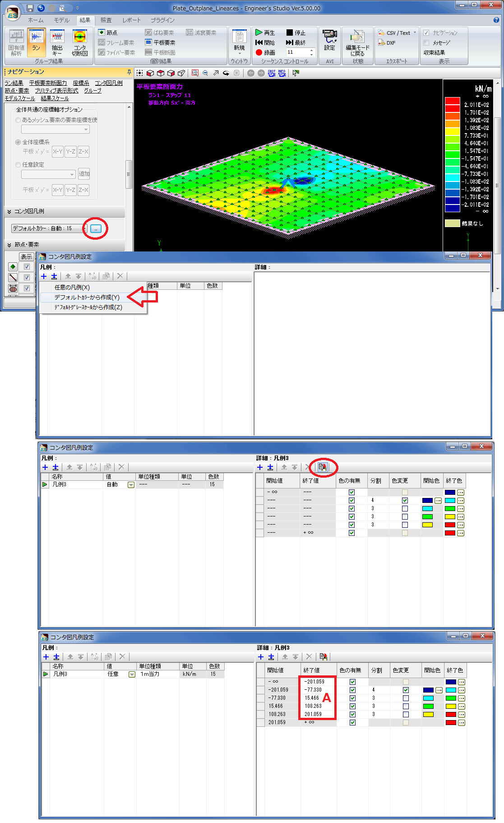Open the 抽出キー tool in ribbon

[x=57, y=42]
